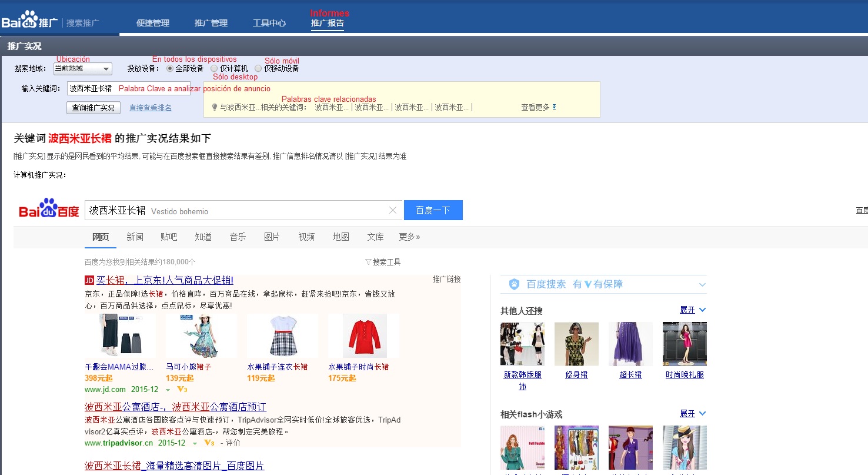Image resolution: width=868 pixels, height=475 pixels.
Task: Open 直接查看排名 link
Action: pos(151,108)
